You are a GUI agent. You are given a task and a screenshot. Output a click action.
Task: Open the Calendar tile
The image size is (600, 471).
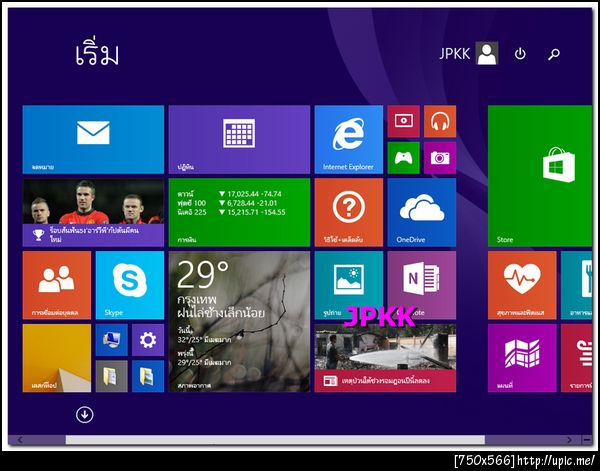click(239, 139)
